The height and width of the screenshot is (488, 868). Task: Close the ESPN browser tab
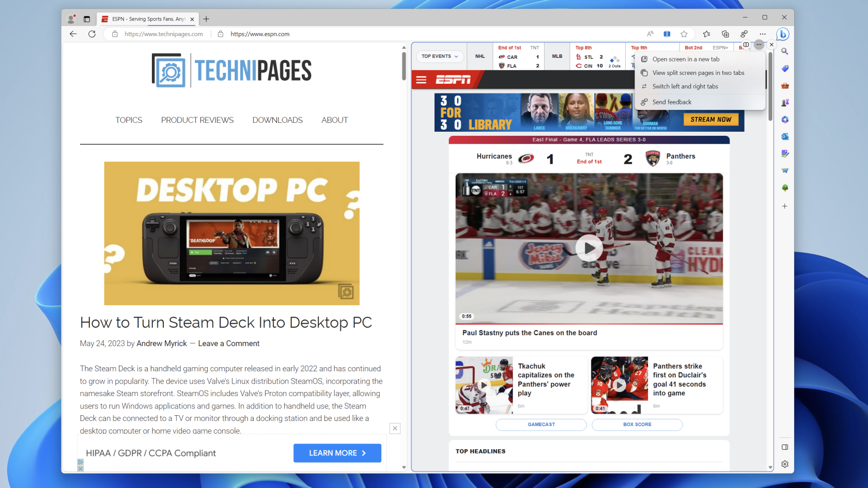click(192, 19)
